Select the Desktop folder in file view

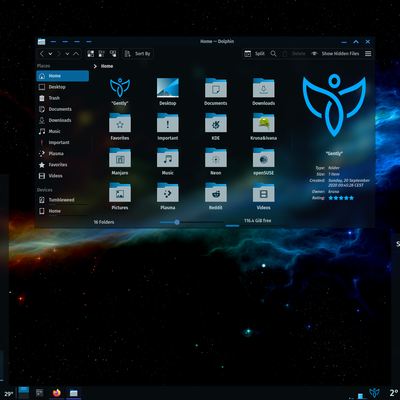168,88
